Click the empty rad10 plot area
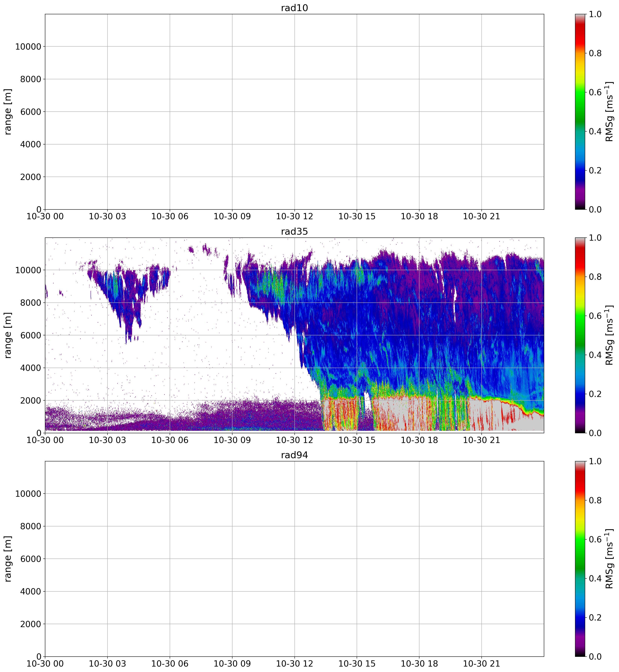Viewport: 619px width, 672px height. point(294,111)
